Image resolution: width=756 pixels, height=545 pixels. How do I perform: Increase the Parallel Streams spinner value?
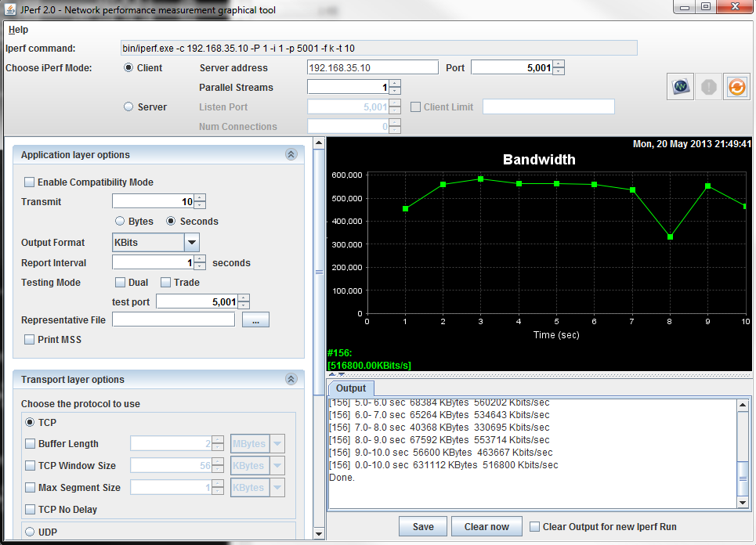[x=395, y=84]
